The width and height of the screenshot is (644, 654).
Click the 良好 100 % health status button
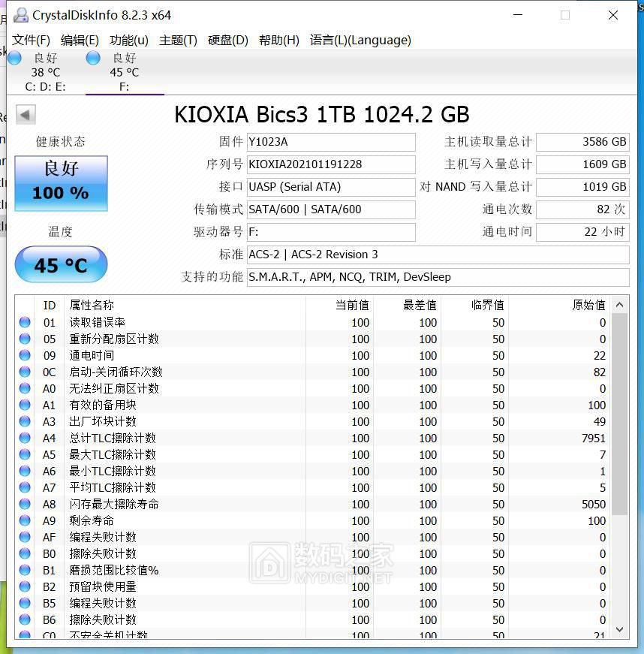[x=62, y=183]
